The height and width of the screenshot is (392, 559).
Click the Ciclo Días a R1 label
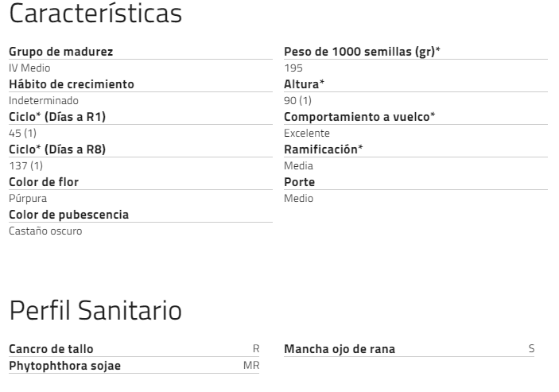[57, 117]
